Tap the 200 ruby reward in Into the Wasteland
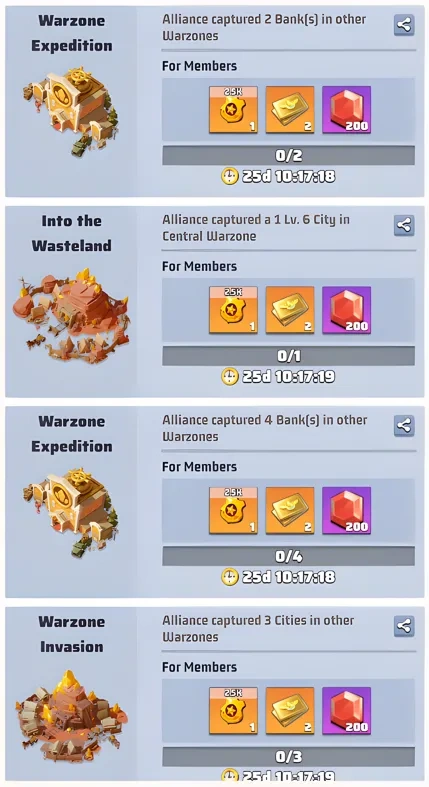The height and width of the screenshot is (787, 429). (x=347, y=310)
